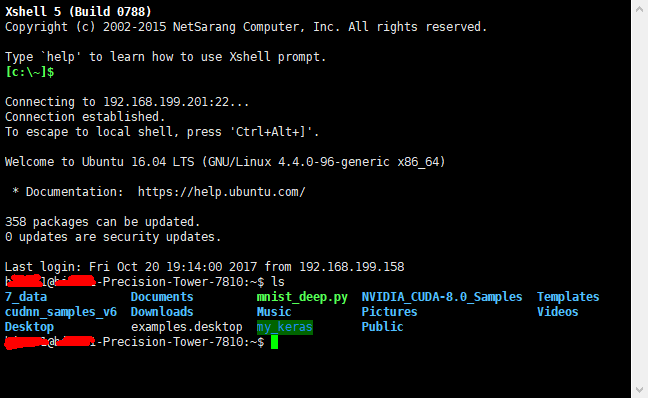Click the 7_data directory entry
This screenshot has height=398, width=648.
pyautogui.click(x=26, y=297)
